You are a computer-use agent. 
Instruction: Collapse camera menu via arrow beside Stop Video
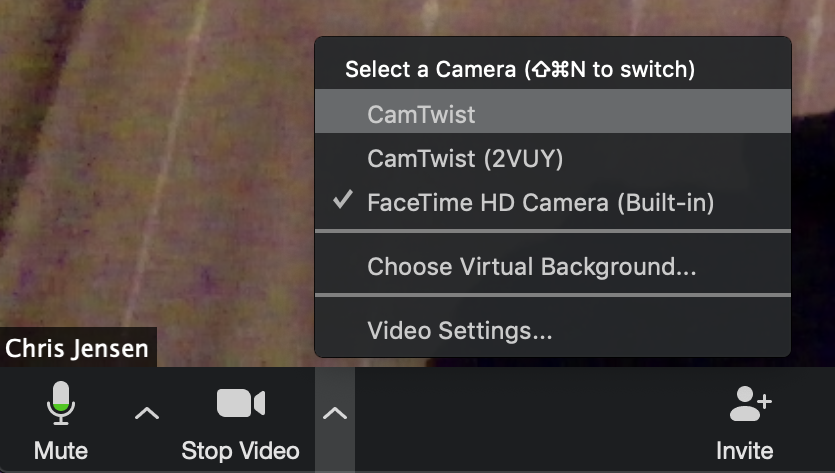pyautogui.click(x=334, y=413)
